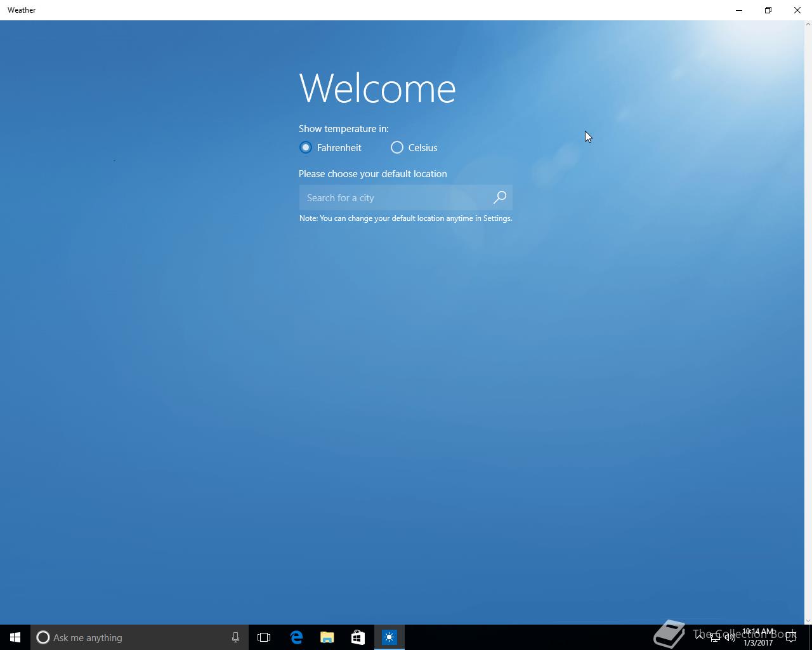This screenshot has width=812, height=650.
Task: Click the network icon in the system tray
Action: pyautogui.click(x=715, y=638)
